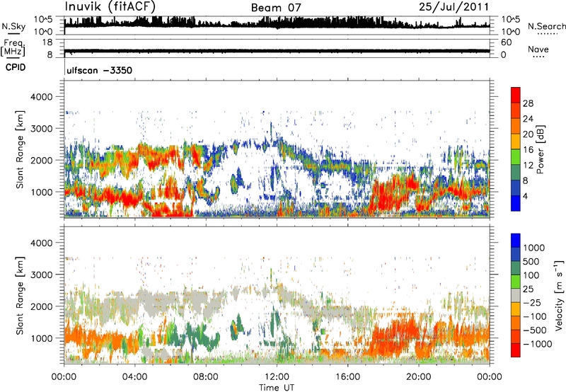Click the black noise trace in the N.Sky panel
This screenshot has height=392, width=566.
(277, 23)
